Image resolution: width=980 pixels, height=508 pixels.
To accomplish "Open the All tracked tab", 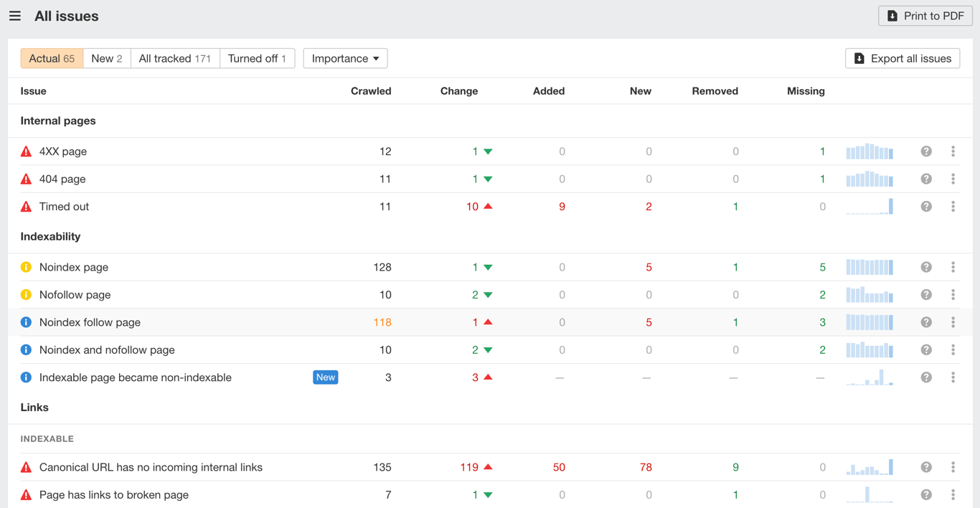I will coord(174,58).
